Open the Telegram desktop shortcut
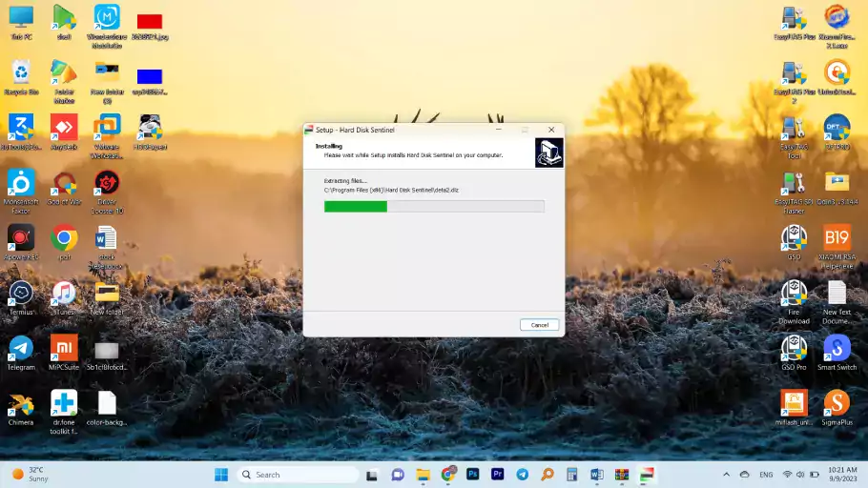This screenshot has width=868, height=488. [x=20, y=350]
